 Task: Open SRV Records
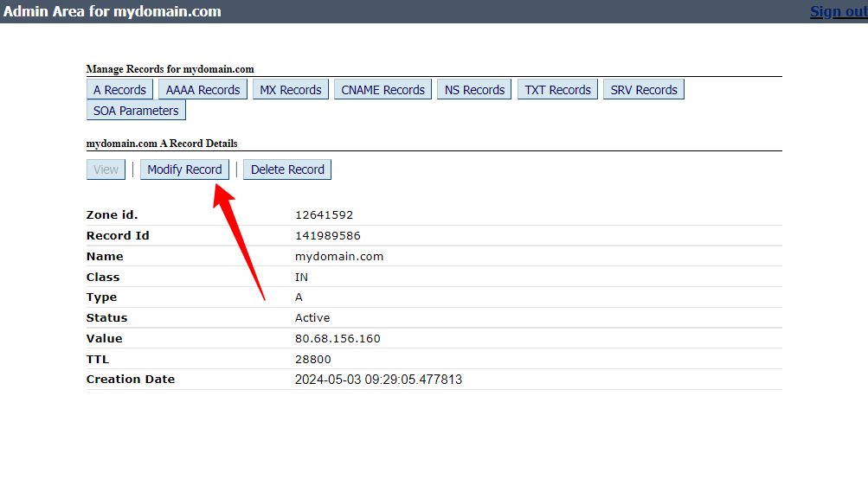(x=643, y=90)
